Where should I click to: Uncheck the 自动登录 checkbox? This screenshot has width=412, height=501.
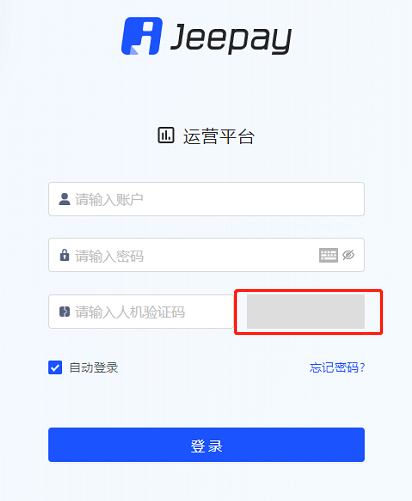pyautogui.click(x=55, y=368)
